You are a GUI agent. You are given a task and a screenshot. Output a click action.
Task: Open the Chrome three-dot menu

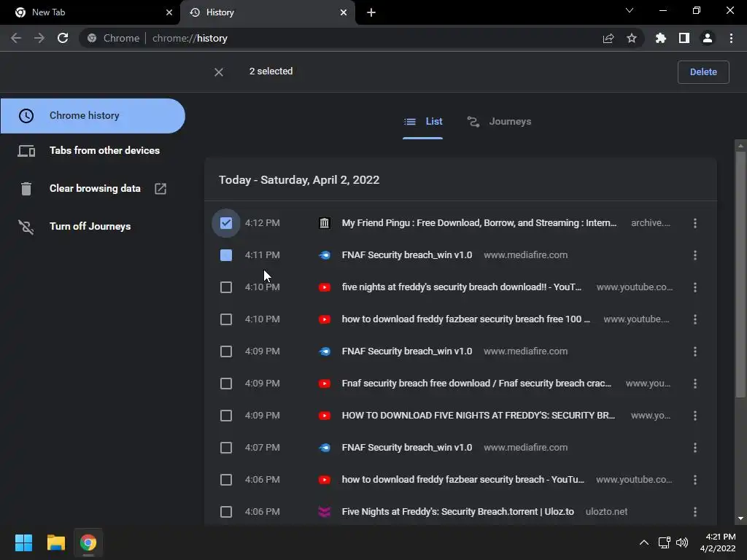(x=731, y=38)
